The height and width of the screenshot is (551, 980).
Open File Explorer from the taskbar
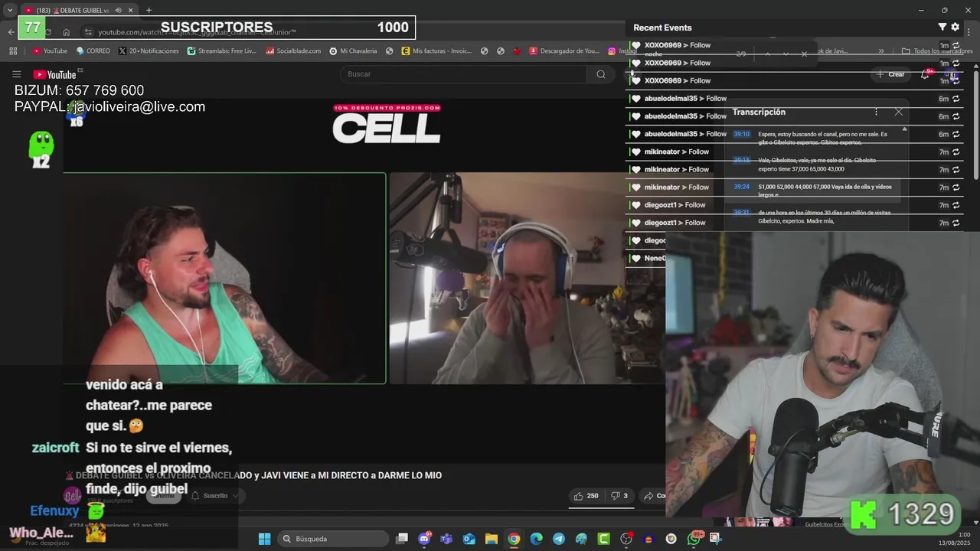point(492,539)
